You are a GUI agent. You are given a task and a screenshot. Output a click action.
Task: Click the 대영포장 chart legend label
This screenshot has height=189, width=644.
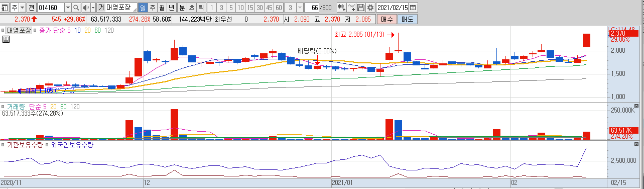pos(19,30)
